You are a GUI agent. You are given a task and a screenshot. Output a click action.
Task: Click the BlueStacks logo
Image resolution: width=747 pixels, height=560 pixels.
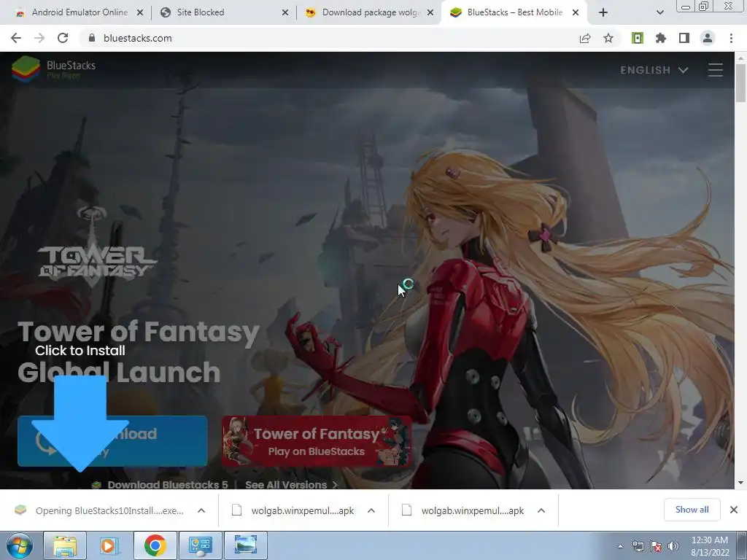pos(54,69)
